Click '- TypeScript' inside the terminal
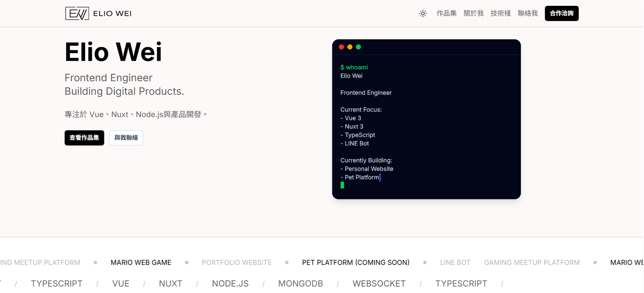Viewport: 644px width, 293px height. tap(358, 135)
